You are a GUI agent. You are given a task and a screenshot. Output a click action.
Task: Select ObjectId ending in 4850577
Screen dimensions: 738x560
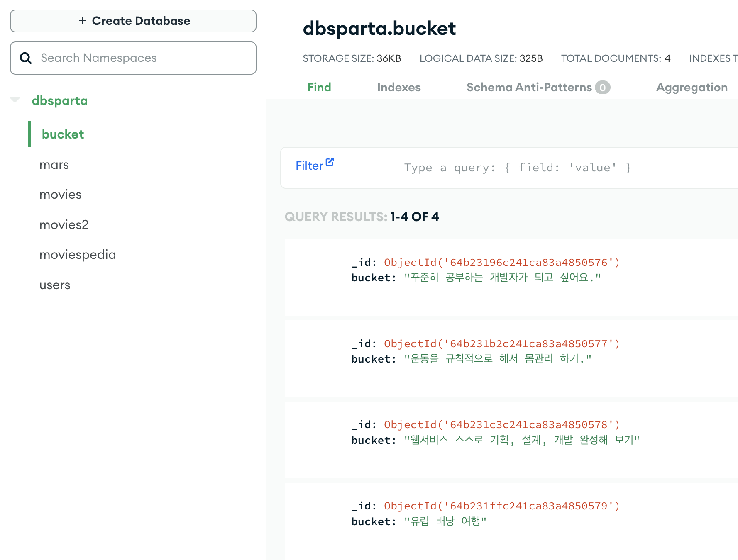point(502,343)
